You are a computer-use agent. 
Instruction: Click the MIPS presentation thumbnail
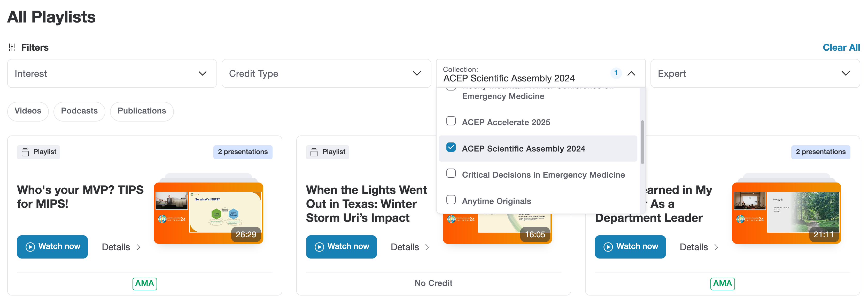click(208, 212)
